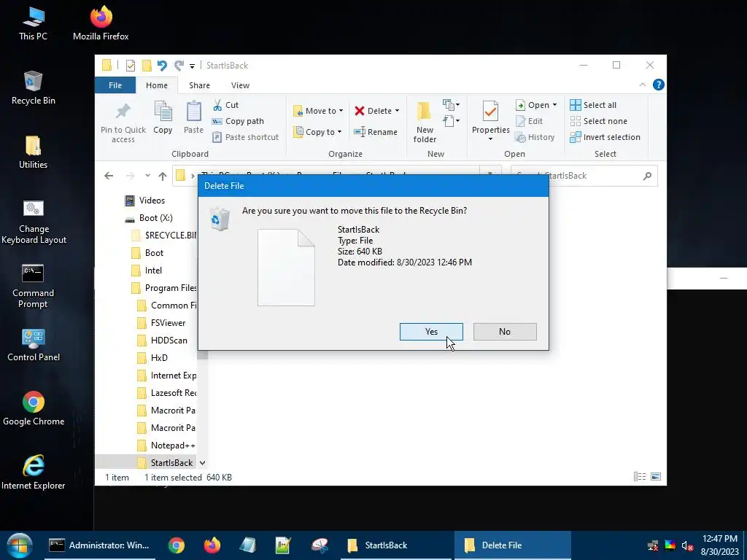This screenshot has width=747, height=560.
Task: Click the Rename ribbon button
Action: (x=376, y=132)
